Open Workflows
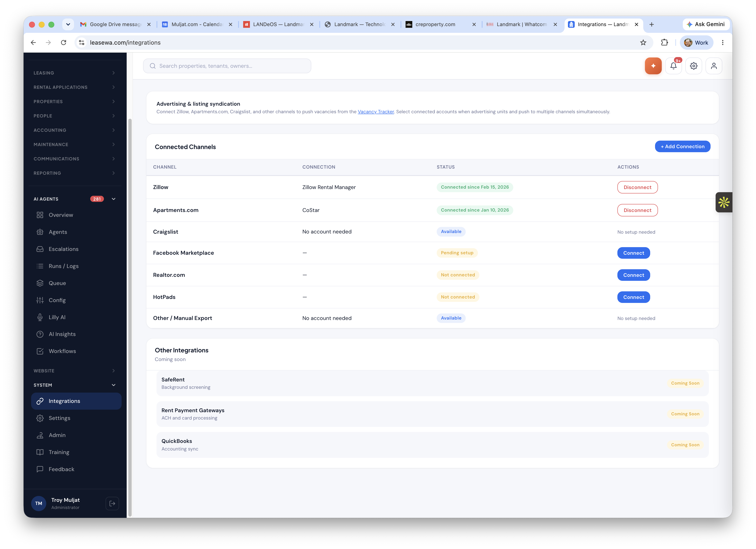The height and width of the screenshot is (549, 756). click(x=76, y=351)
